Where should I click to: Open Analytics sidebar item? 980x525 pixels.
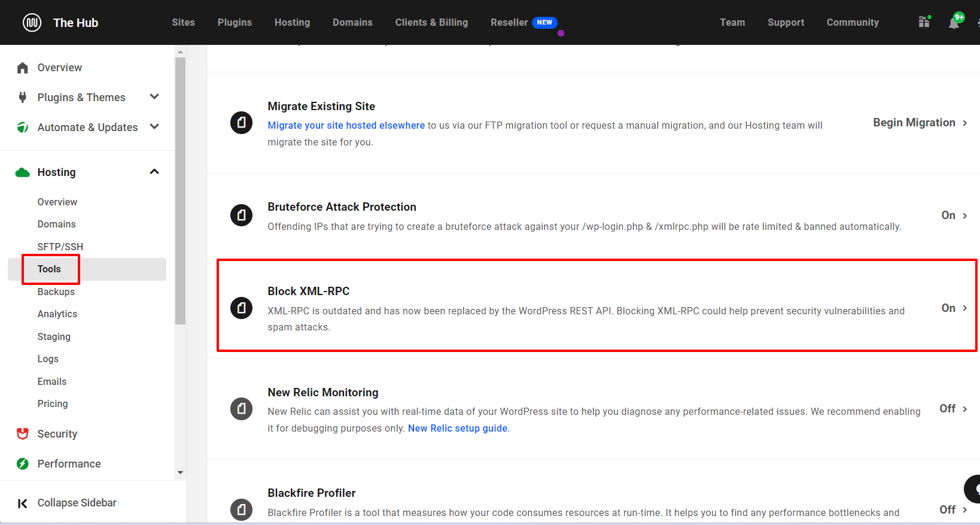57,314
